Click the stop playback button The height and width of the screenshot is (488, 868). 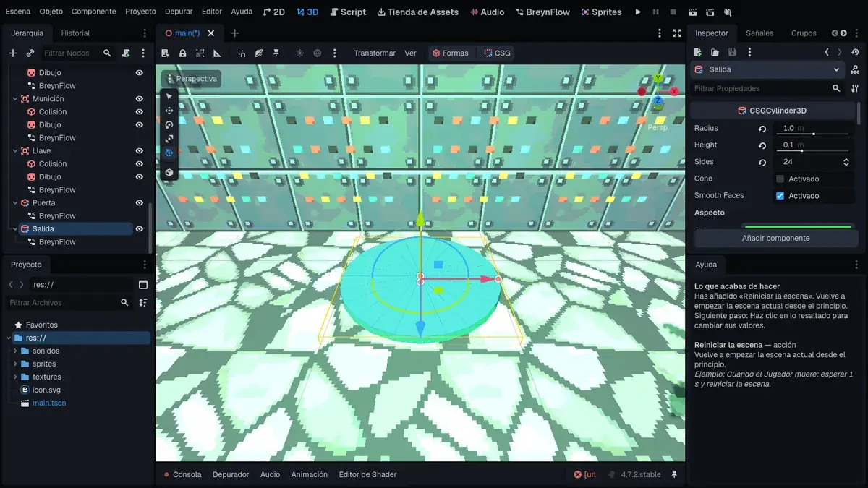(673, 12)
